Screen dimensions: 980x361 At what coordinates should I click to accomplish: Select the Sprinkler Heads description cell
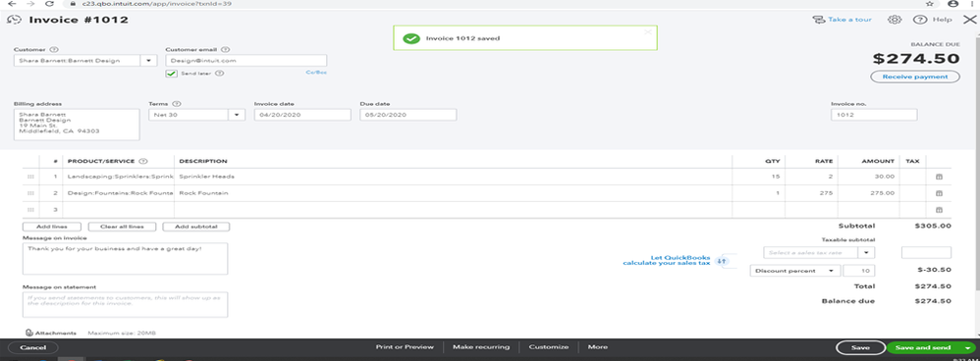pos(453,177)
